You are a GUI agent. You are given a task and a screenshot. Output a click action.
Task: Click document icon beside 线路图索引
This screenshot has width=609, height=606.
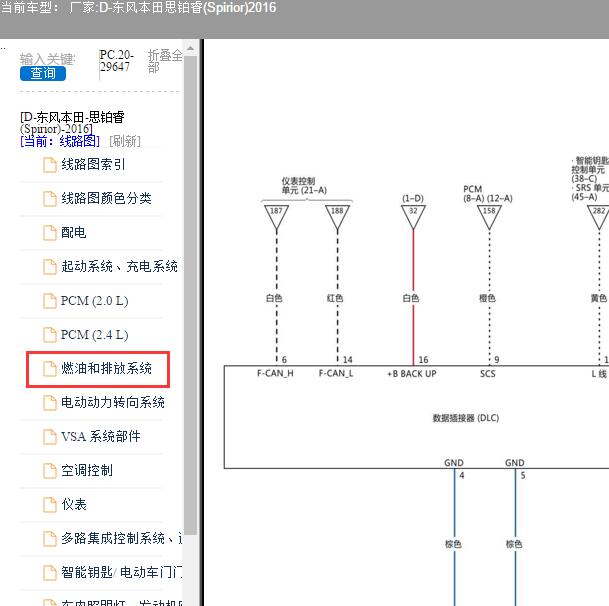click(x=50, y=165)
